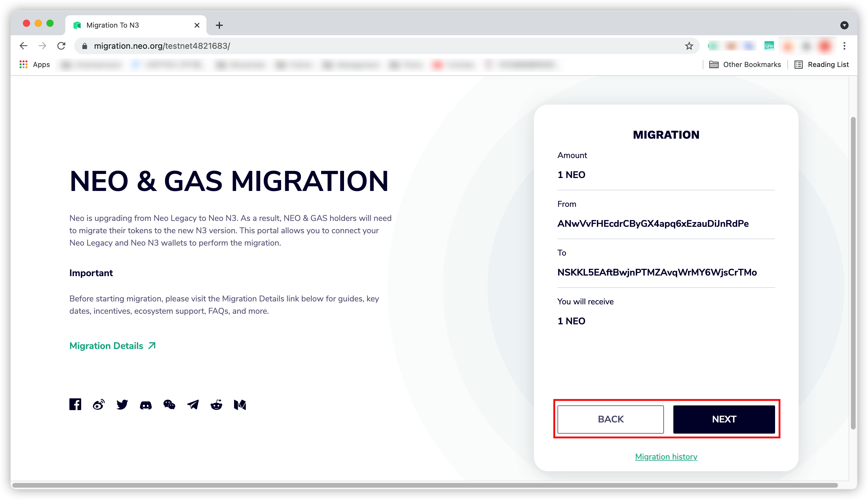Open the Discord icon link
Screen dimensions: 868x500
pos(146,405)
